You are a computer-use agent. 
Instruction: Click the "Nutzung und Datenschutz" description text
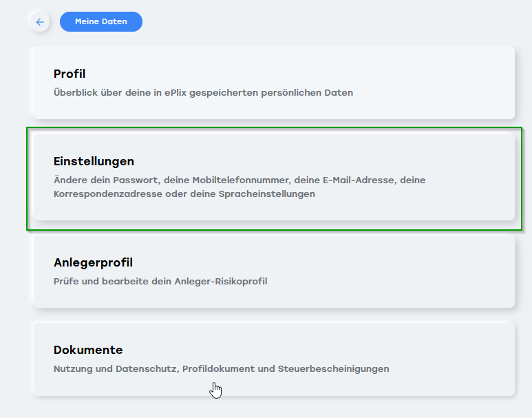pyautogui.click(x=116, y=369)
